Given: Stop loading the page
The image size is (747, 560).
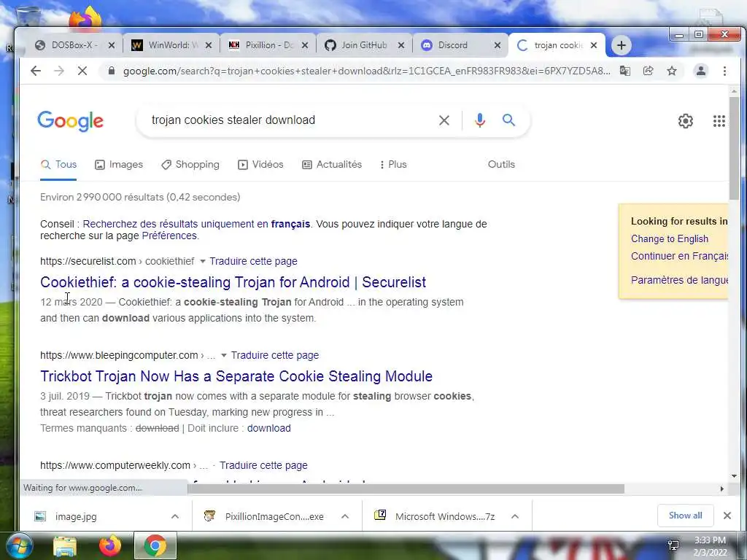Looking at the screenshot, I should click(82, 71).
